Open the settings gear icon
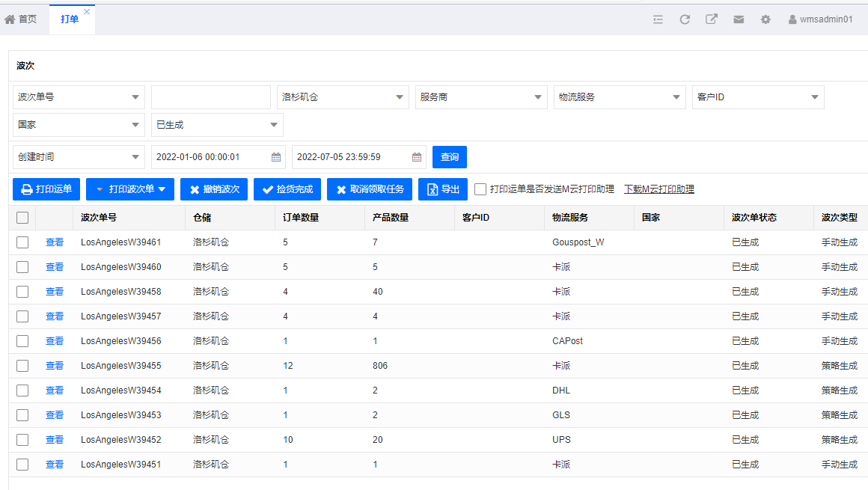Screen dimensions: 868x490 click(x=765, y=19)
